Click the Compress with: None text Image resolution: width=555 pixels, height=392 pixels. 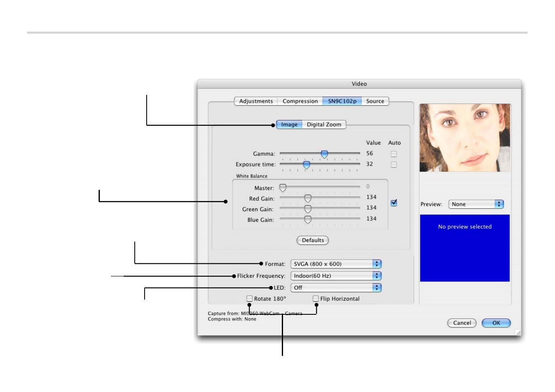click(232, 319)
